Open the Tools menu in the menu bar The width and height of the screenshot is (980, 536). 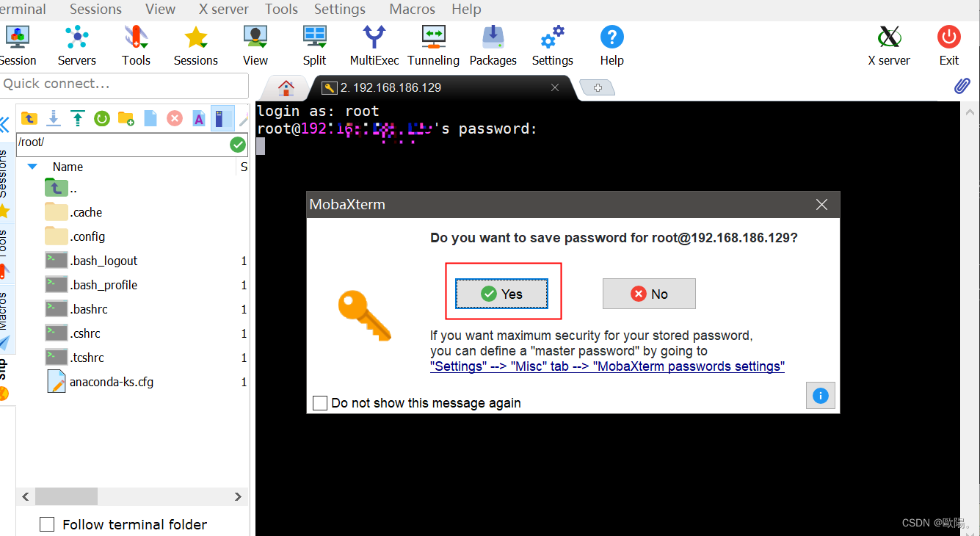click(x=281, y=10)
